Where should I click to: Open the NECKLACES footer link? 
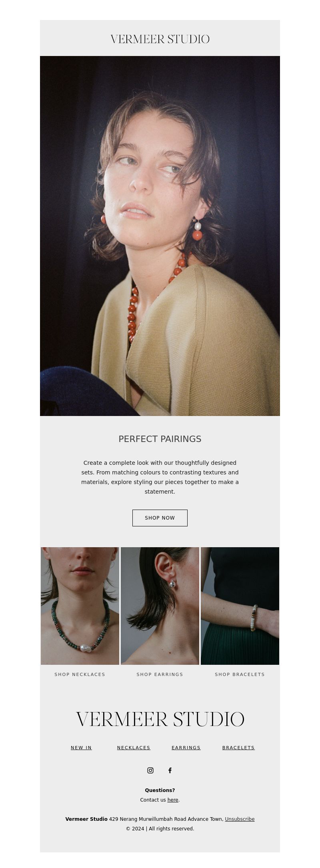(134, 748)
